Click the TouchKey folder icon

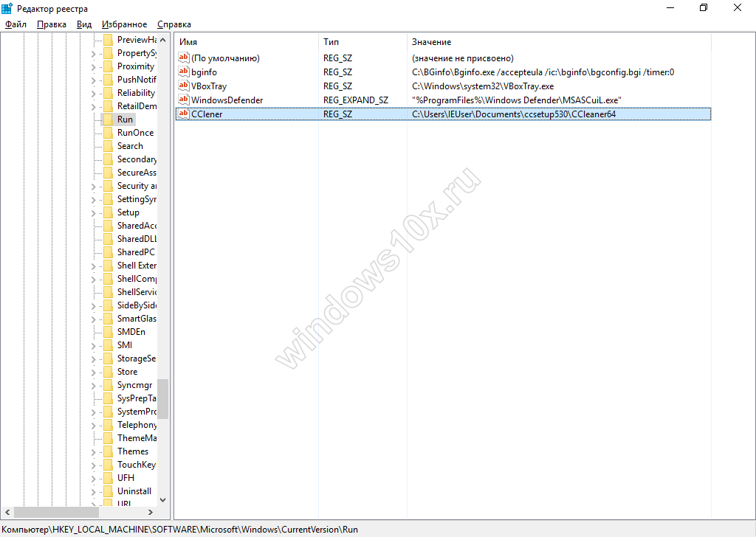click(108, 464)
